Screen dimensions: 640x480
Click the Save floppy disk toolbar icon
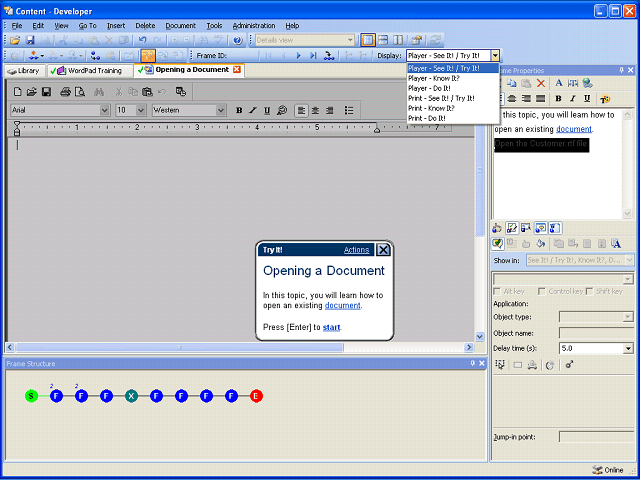pos(30,40)
